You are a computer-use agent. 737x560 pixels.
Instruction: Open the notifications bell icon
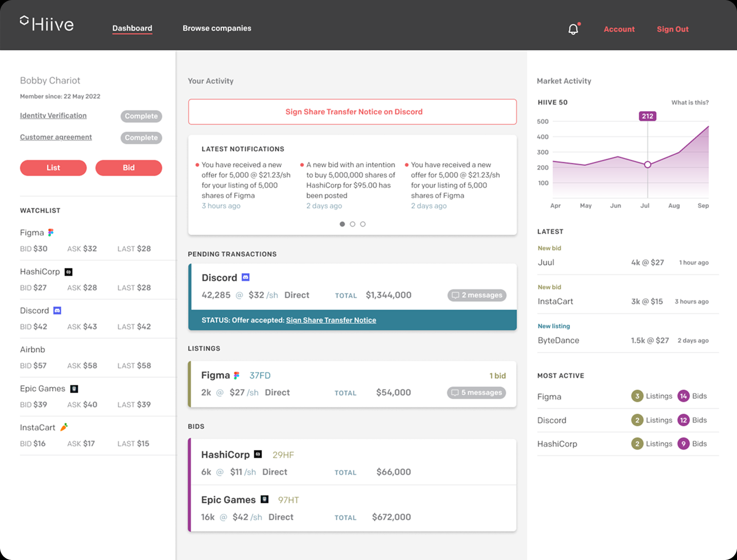coord(573,29)
